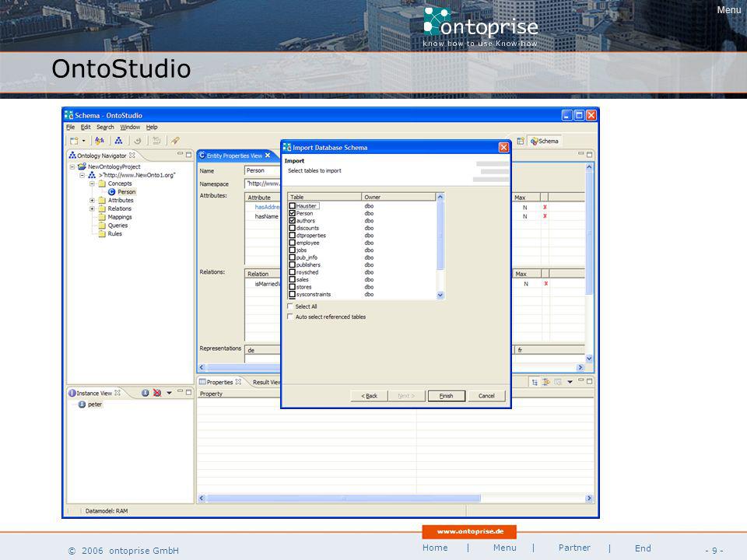747x560 pixels.
Task: Delete hasName row via red X
Action: tap(545, 216)
